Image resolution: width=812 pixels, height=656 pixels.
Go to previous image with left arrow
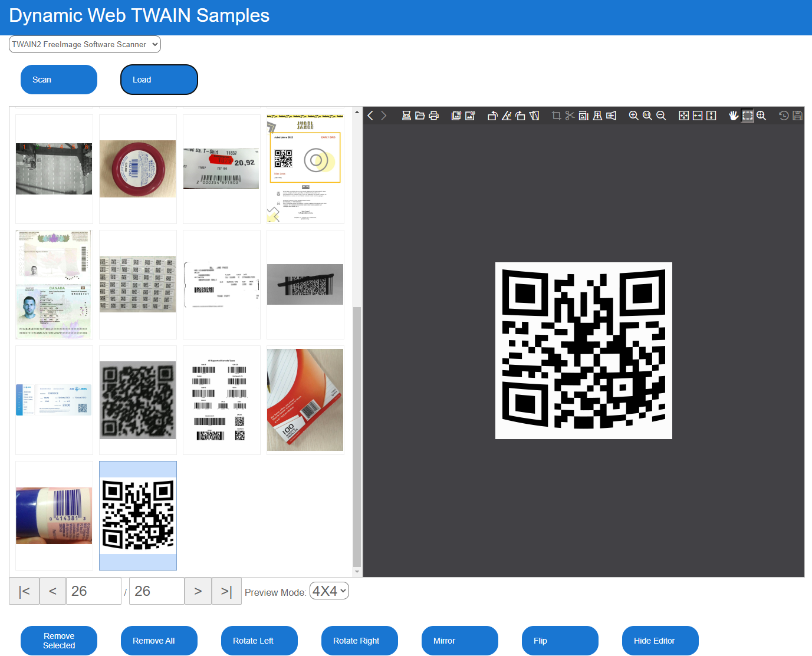point(370,116)
